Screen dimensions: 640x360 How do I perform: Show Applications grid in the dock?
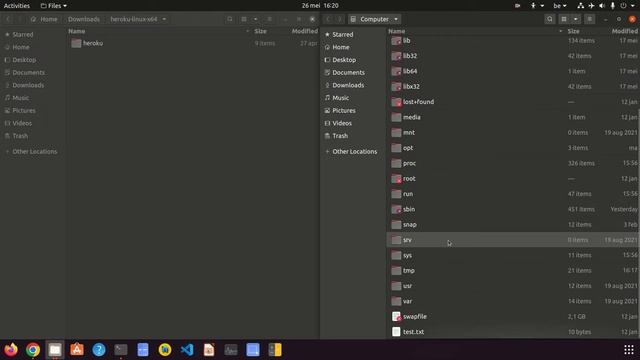pyautogui.click(x=629, y=350)
